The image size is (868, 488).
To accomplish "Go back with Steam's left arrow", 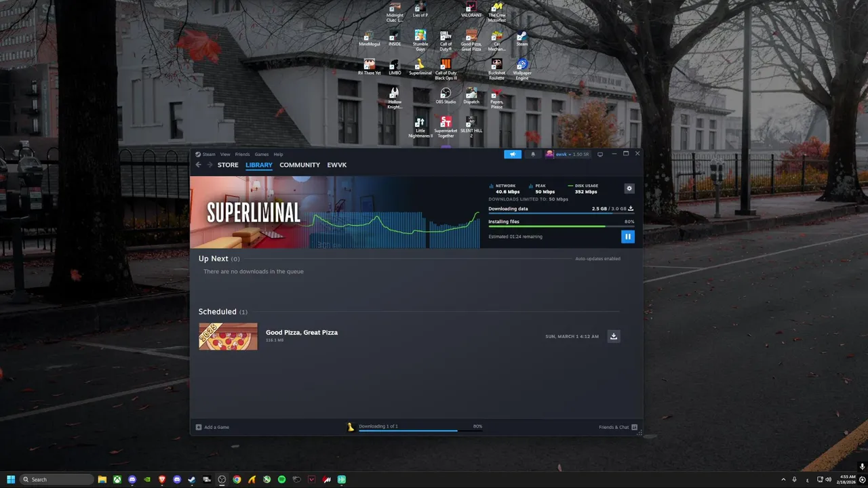I will click(198, 165).
